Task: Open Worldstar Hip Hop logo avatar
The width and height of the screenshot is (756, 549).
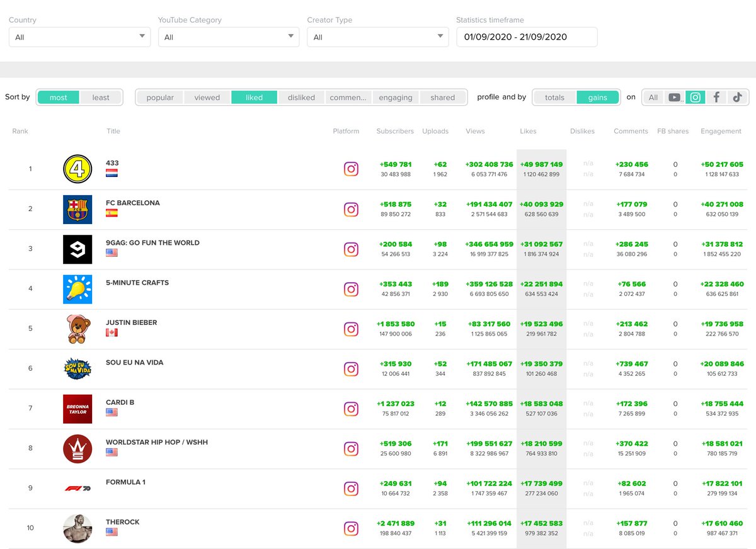Action: (77, 448)
